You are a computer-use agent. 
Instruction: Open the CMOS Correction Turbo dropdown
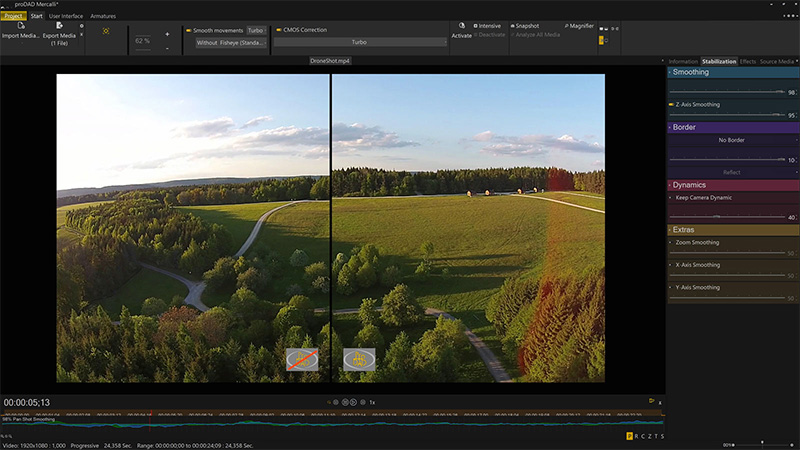click(360, 43)
